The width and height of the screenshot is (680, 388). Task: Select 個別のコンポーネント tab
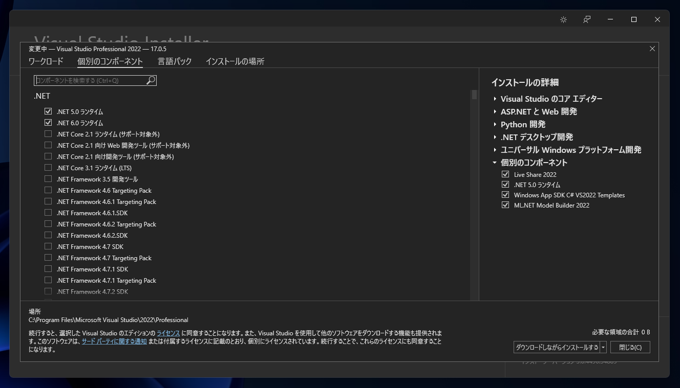[110, 61]
